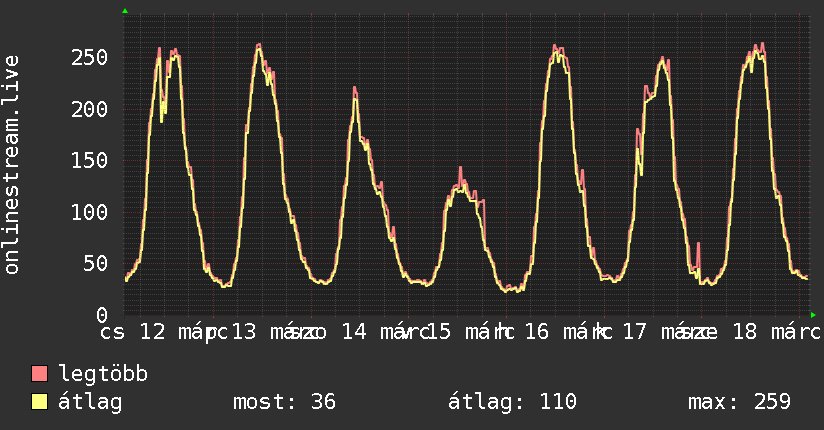The height and width of the screenshot is (430, 824).
Task: Click the 50 y-axis label
Action: click(x=96, y=263)
